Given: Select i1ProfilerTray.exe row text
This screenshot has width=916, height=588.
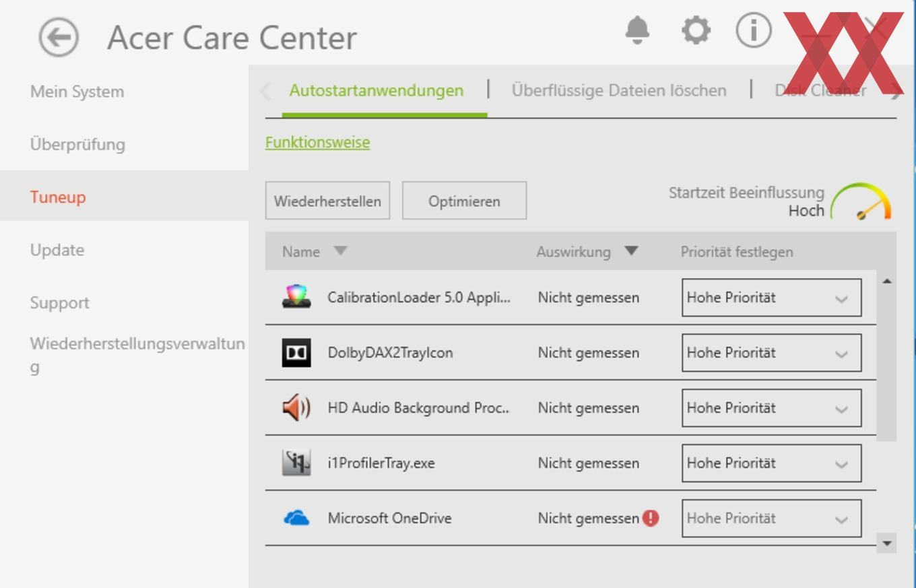Looking at the screenshot, I should tap(381, 463).
